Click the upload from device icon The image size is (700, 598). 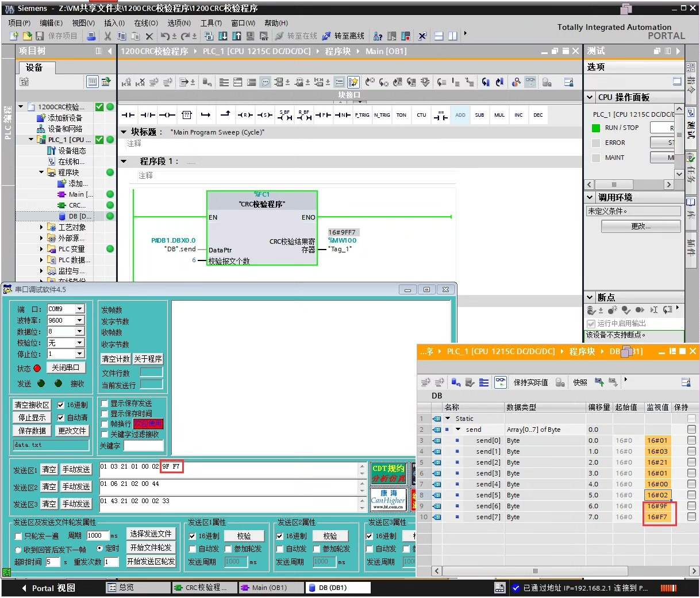[237, 36]
